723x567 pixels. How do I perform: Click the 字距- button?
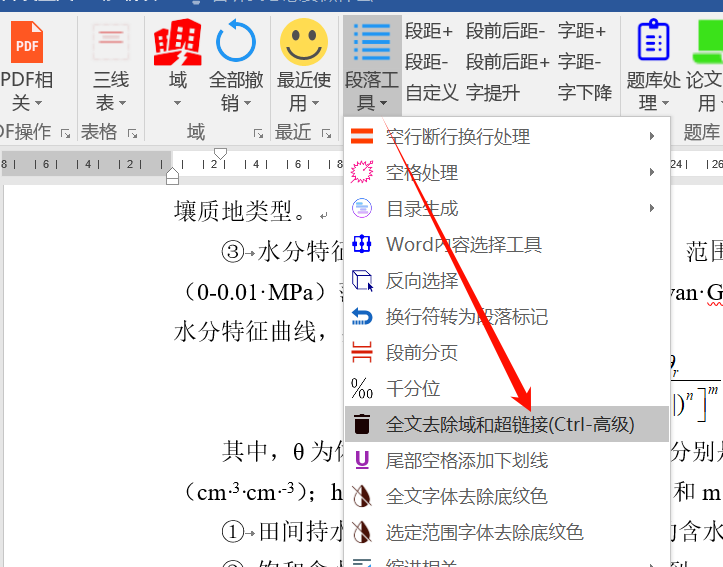(580, 62)
